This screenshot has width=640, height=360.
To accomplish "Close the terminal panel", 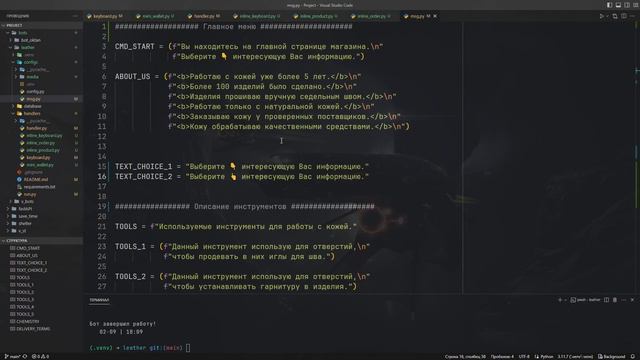I will (x=632, y=300).
